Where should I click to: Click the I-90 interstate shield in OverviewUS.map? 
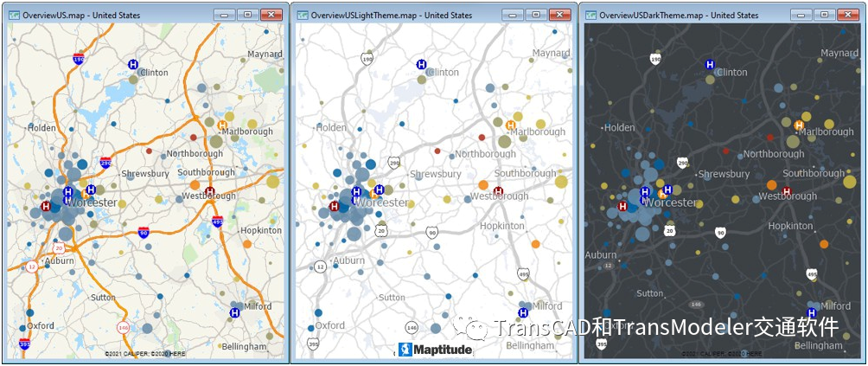pos(144,232)
